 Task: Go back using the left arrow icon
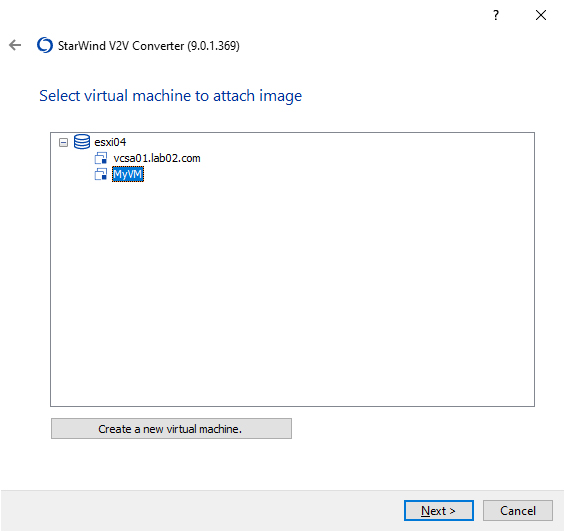(15, 45)
